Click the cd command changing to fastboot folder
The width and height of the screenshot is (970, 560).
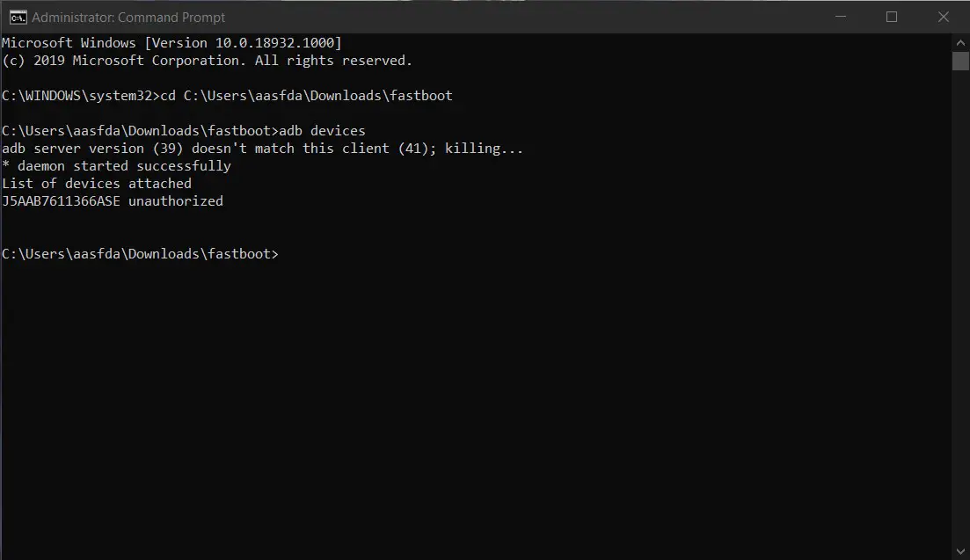[x=306, y=96]
